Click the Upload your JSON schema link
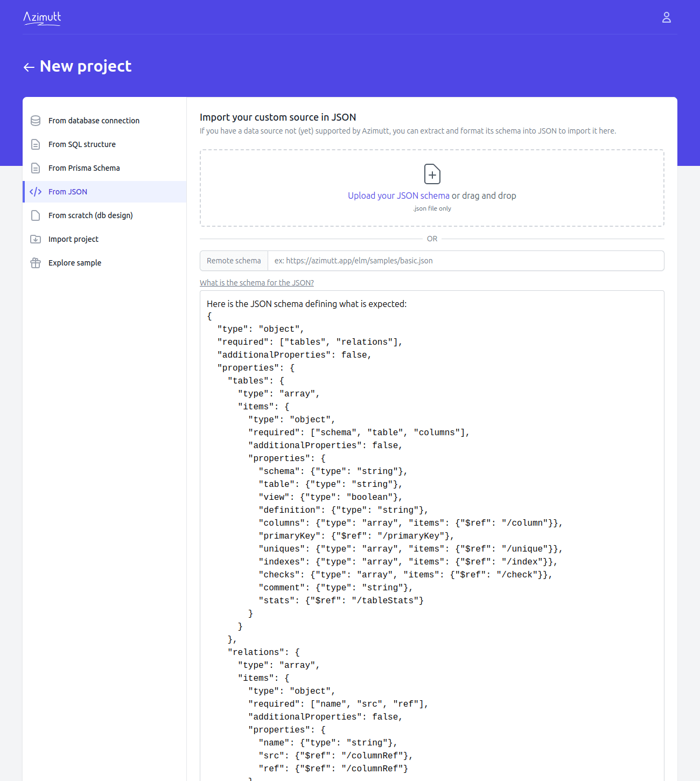 coord(398,196)
